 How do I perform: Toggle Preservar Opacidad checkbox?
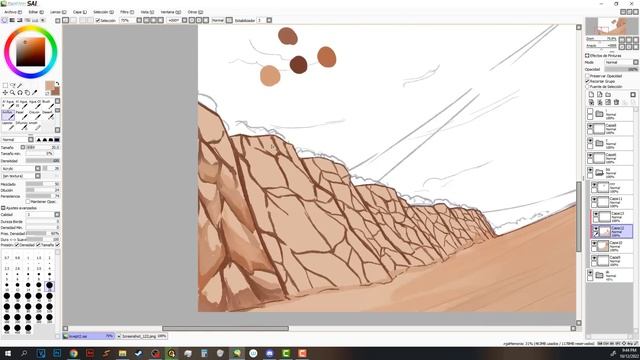[x=588, y=76]
